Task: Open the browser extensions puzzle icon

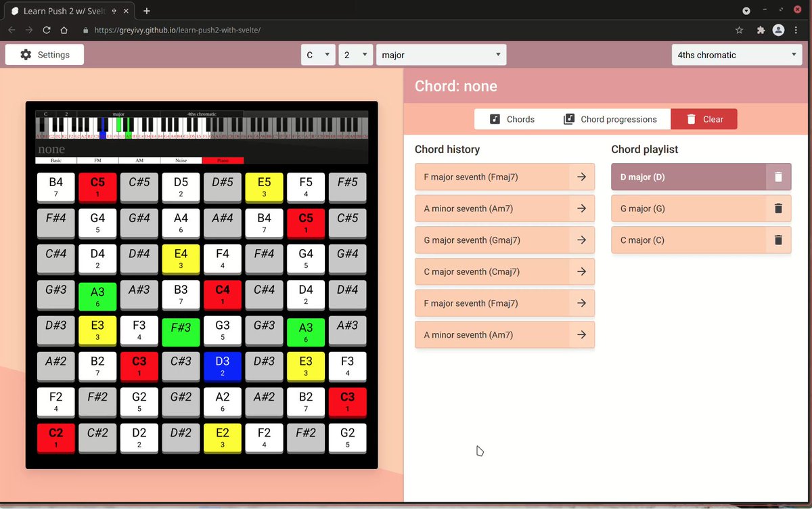Action: click(761, 30)
